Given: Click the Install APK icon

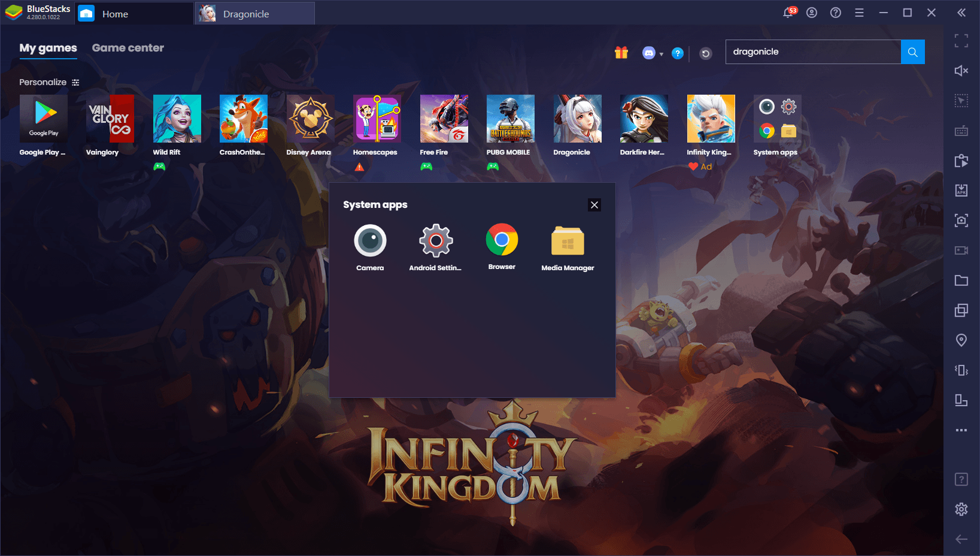Looking at the screenshot, I should pyautogui.click(x=961, y=191).
